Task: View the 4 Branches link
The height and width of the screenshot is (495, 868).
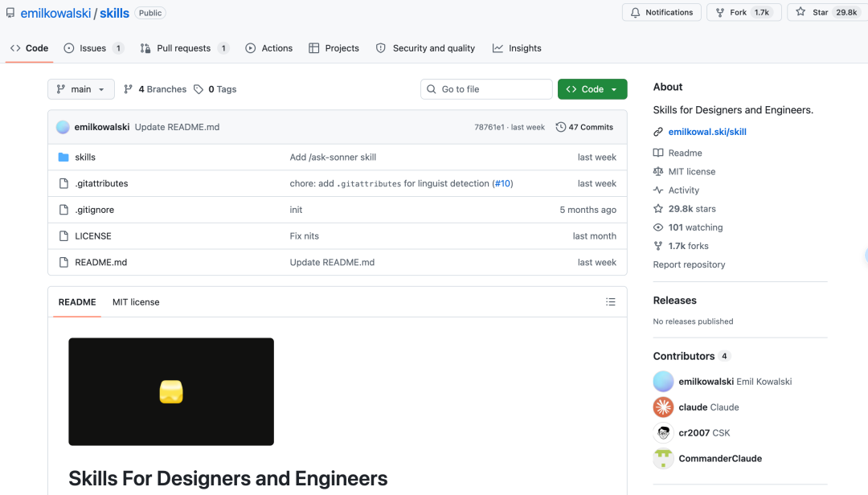Action: pyautogui.click(x=155, y=89)
